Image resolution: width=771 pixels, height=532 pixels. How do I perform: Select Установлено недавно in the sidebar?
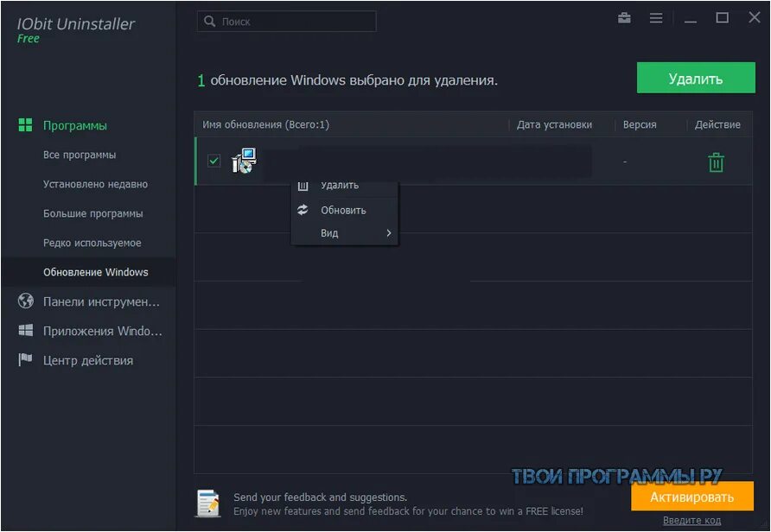pyautogui.click(x=95, y=184)
